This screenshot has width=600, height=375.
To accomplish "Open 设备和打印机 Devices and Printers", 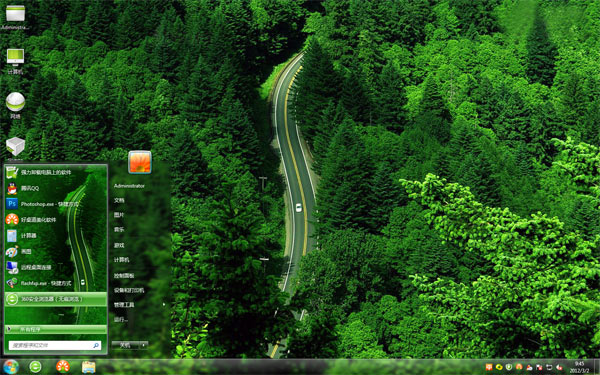I will click(x=129, y=290).
